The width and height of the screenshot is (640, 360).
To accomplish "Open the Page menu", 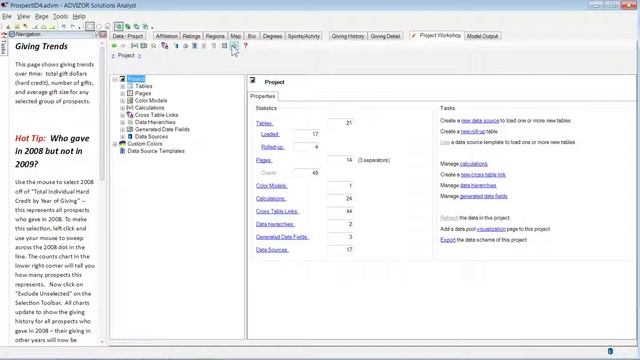I will tap(42, 16).
